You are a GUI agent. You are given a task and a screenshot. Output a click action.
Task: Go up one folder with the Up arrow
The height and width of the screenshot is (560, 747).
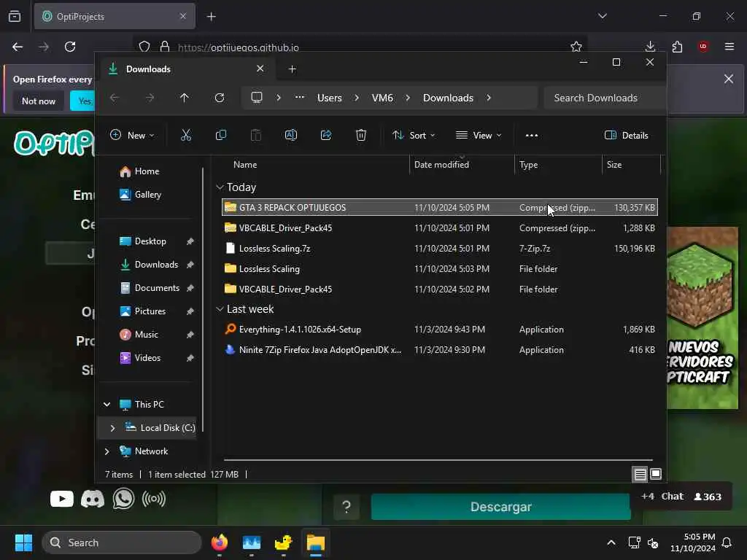coord(185,98)
